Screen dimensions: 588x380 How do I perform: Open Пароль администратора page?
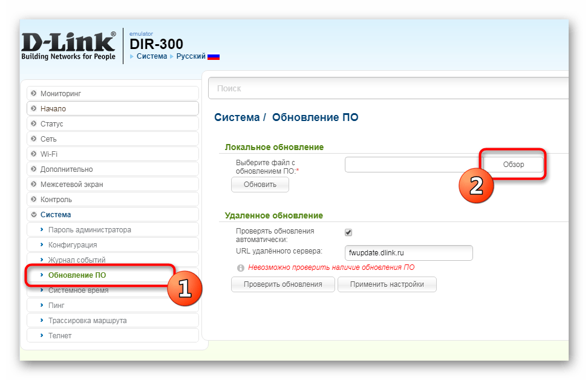[x=90, y=230]
